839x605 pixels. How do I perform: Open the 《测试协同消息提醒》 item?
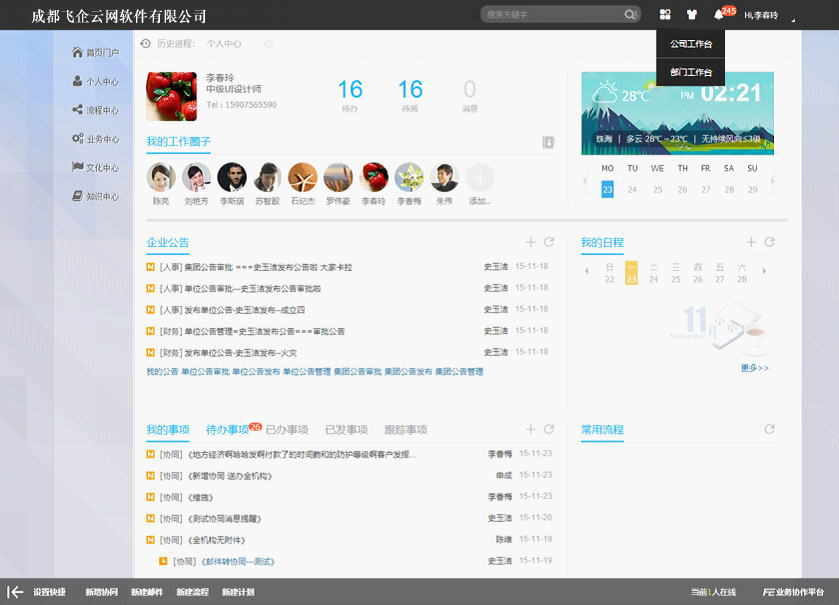tap(224, 519)
